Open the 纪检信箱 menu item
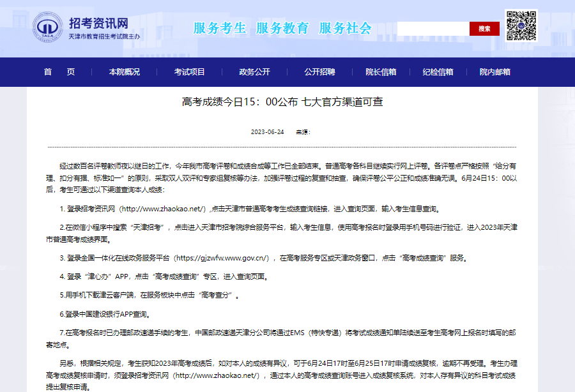Image resolution: width=575 pixels, height=392 pixels. click(x=438, y=72)
